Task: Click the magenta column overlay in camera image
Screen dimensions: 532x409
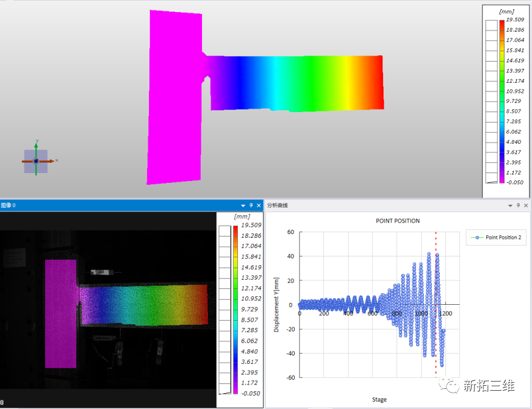Action: point(61,314)
